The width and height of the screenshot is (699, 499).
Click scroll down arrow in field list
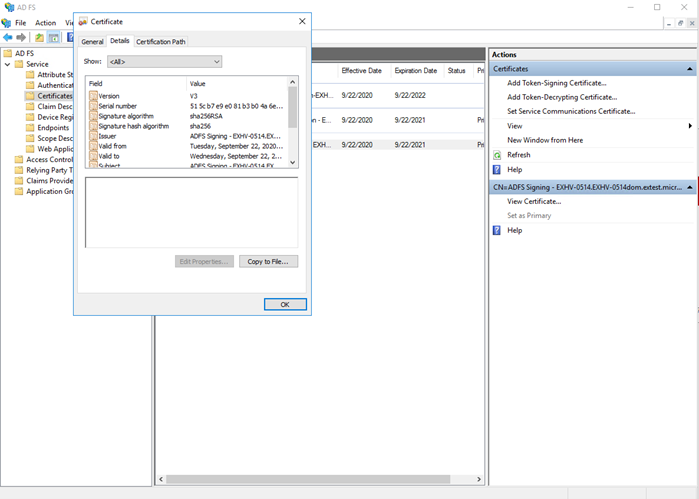(x=292, y=162)
